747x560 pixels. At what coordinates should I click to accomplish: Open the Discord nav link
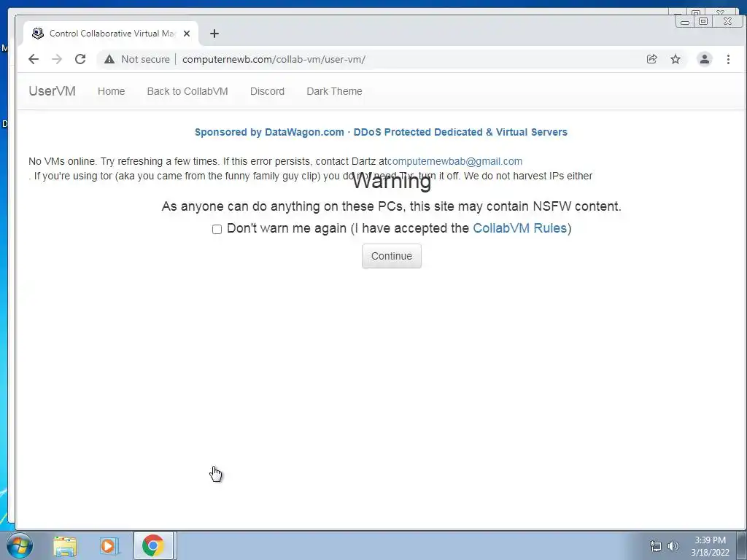tap(267, 91)
